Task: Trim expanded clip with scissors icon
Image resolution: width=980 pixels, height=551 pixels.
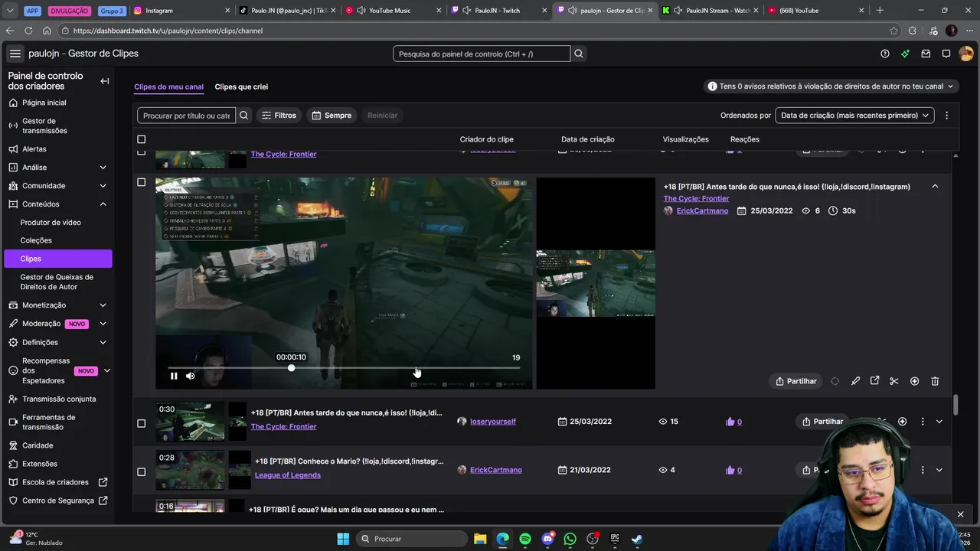Action: coord(893,381)
